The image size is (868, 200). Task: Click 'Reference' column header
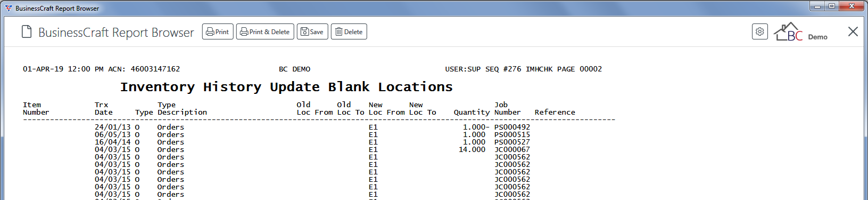tap(555, 113)
